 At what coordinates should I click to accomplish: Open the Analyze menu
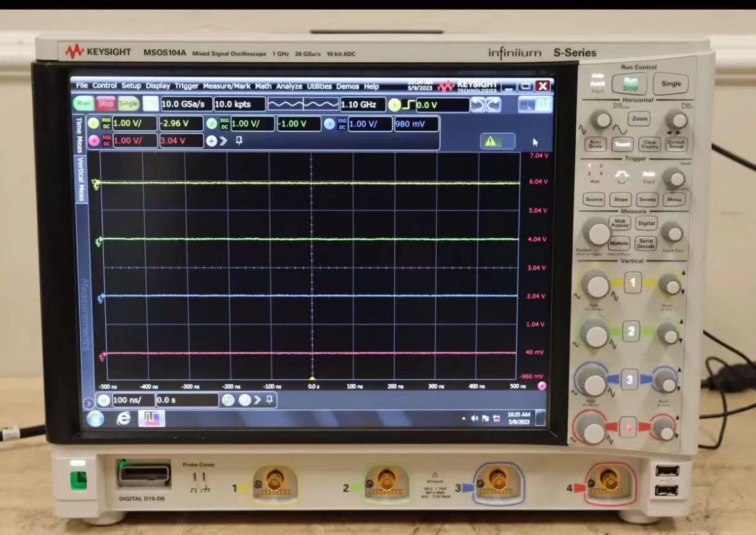point(289,87)
